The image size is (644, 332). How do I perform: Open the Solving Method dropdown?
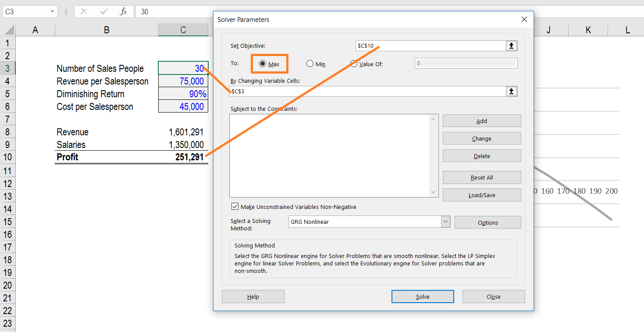click(445, 222)
